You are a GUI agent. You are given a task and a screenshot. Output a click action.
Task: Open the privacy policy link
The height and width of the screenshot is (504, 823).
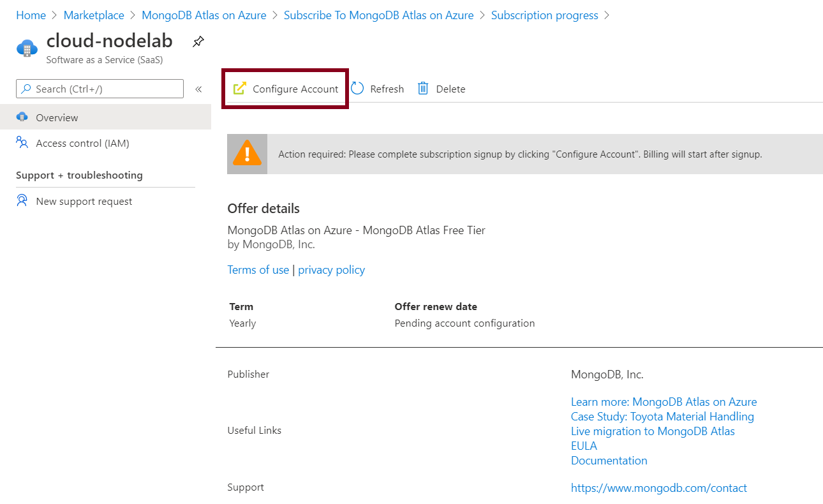click(x=331, y=269)
